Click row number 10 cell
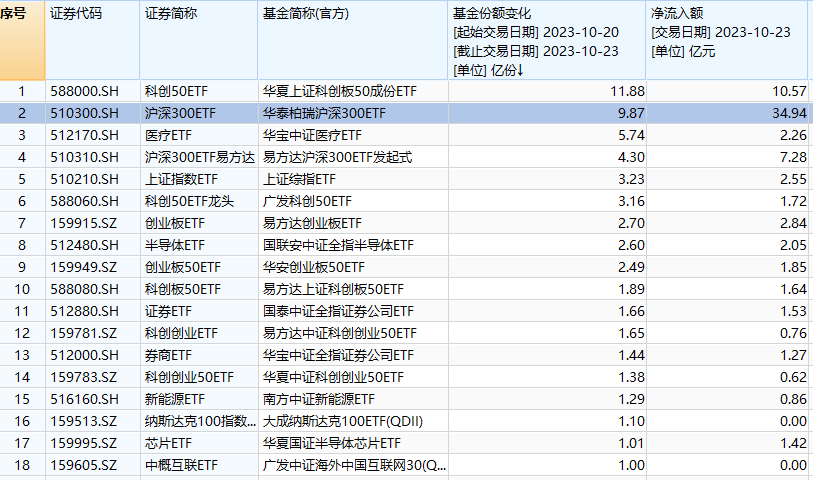 [22, 289]
